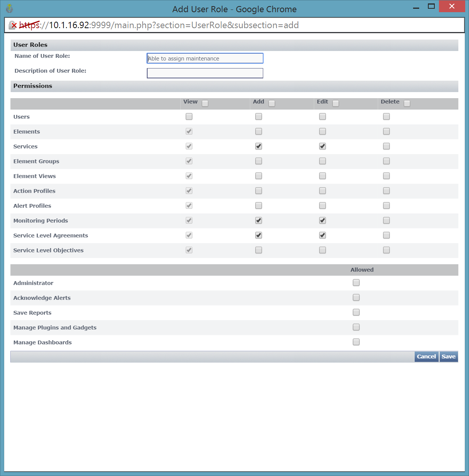Check the Element Views Delete checkbox

pyautogui.click(x=386, y=176)
